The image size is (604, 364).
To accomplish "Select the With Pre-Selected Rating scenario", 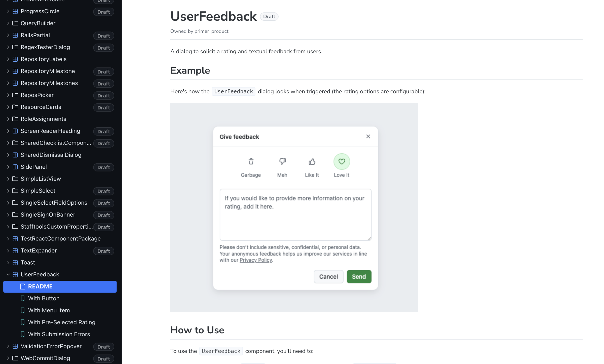I will coord(62,322).
